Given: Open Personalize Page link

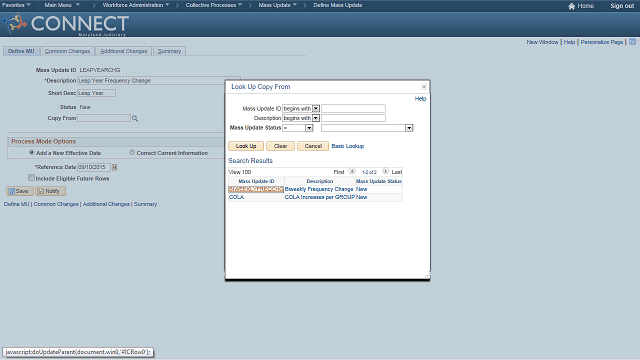Looking at the screenshot, I should pos(602,42).
